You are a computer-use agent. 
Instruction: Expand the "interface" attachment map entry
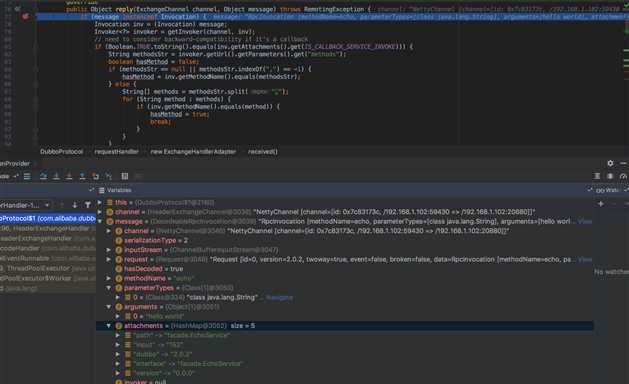[118, 364]
